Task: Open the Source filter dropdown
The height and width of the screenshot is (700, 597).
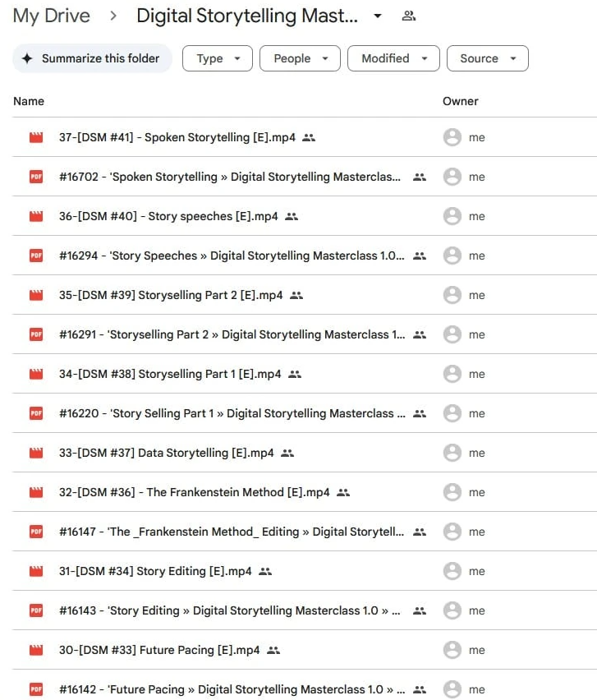Action: 487,59
